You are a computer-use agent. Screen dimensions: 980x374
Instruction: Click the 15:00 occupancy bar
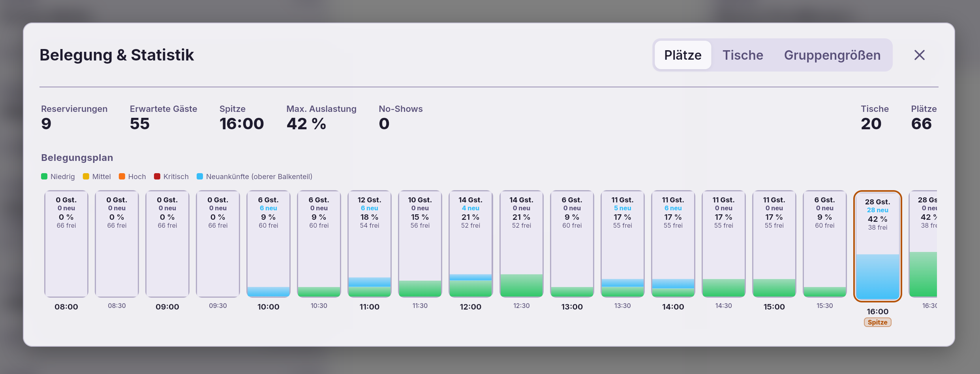pos(774,244)
